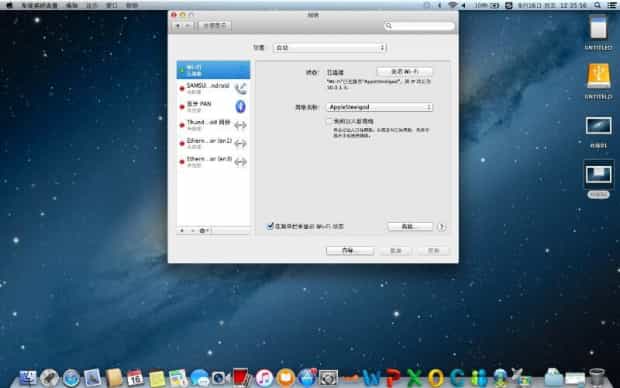The height and width of the screenshot is (388, 620).
Task: Open blue C app icon in Dock
Action: 457,378
